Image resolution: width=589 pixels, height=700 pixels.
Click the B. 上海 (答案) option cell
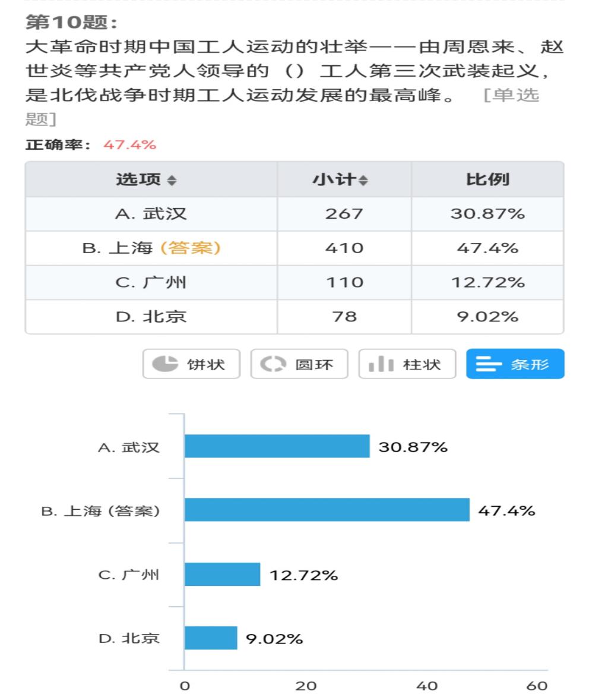151,248
